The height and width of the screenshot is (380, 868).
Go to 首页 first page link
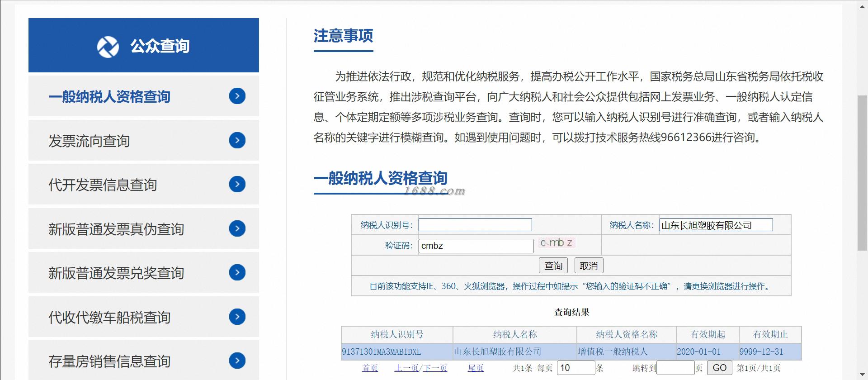point(370,368)
